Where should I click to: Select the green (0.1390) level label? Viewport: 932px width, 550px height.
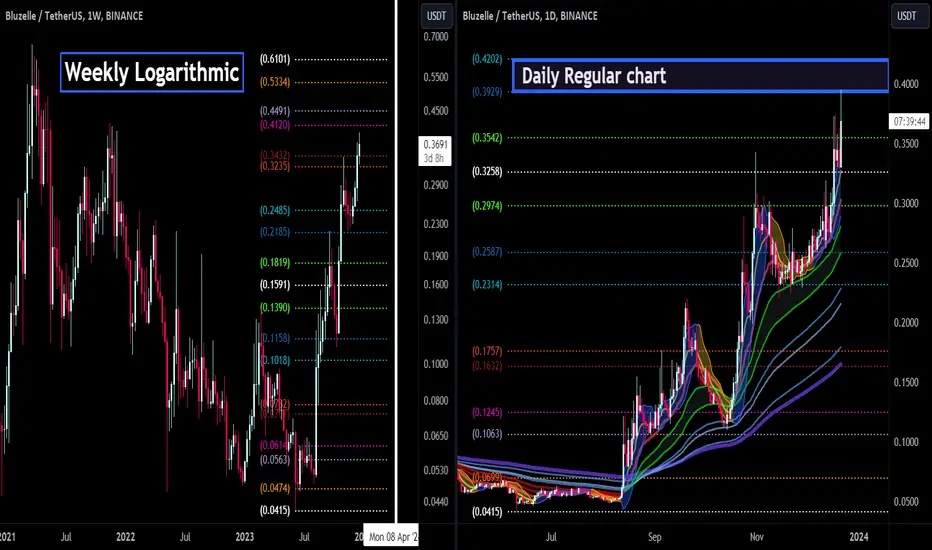(x=275, y=307)
